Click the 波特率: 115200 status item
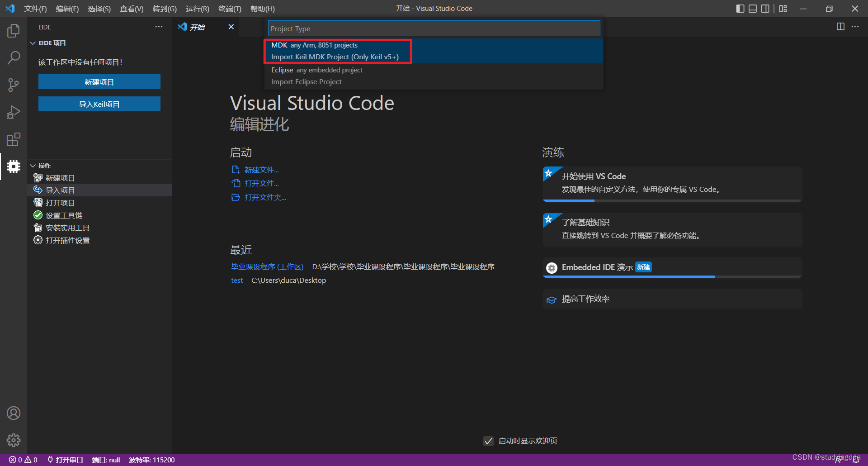This screenshot has width=868, height=466. (x=151, y=460)
